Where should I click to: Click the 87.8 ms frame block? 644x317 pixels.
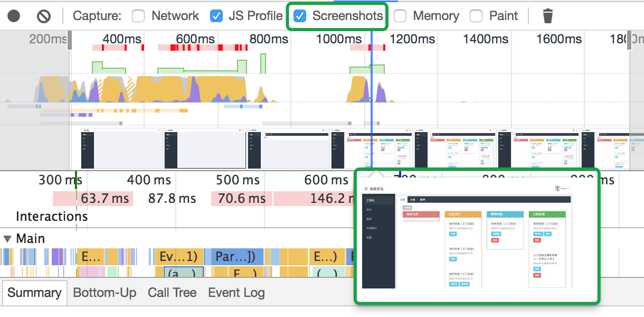click(172, 199)
